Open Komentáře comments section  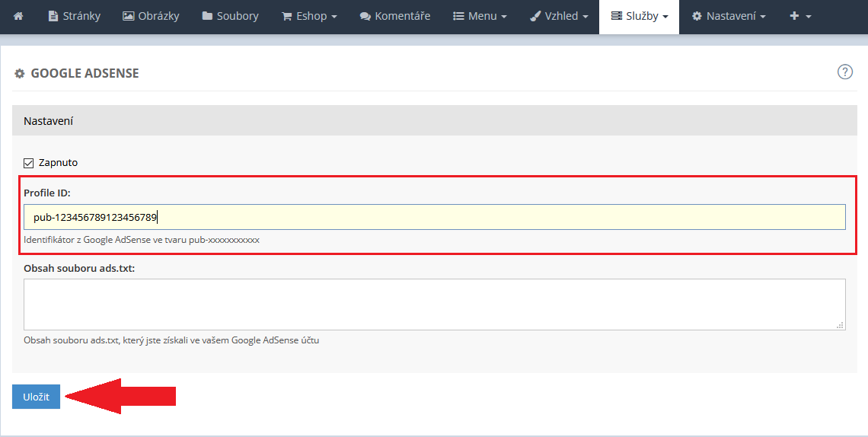394,16
